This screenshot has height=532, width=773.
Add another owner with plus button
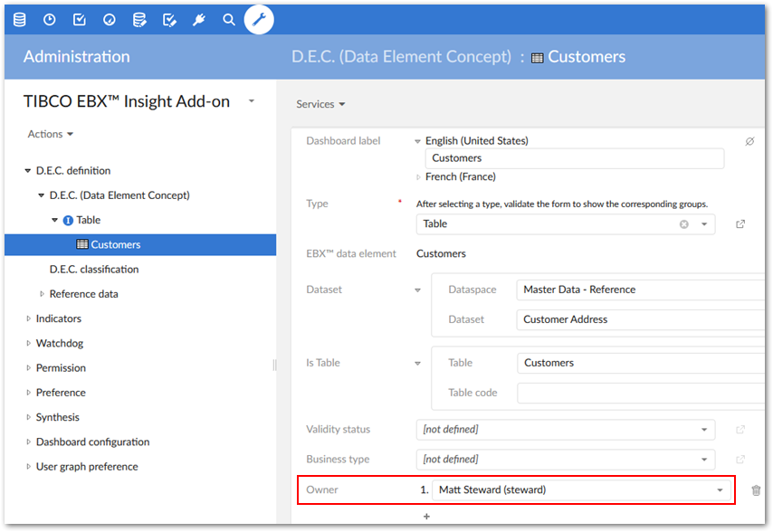(x=426, y=517)
